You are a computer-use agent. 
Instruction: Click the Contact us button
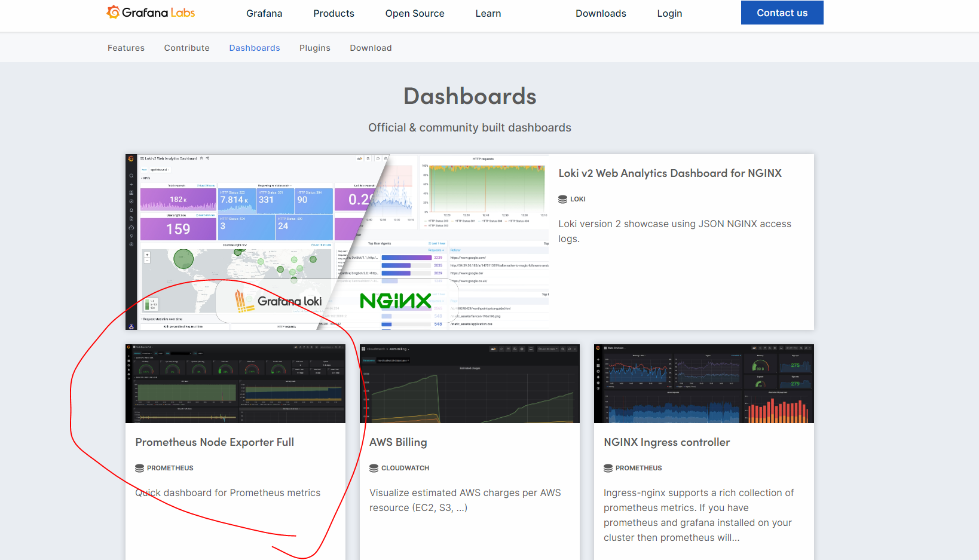pyautogui.click(x=782, y=13)
